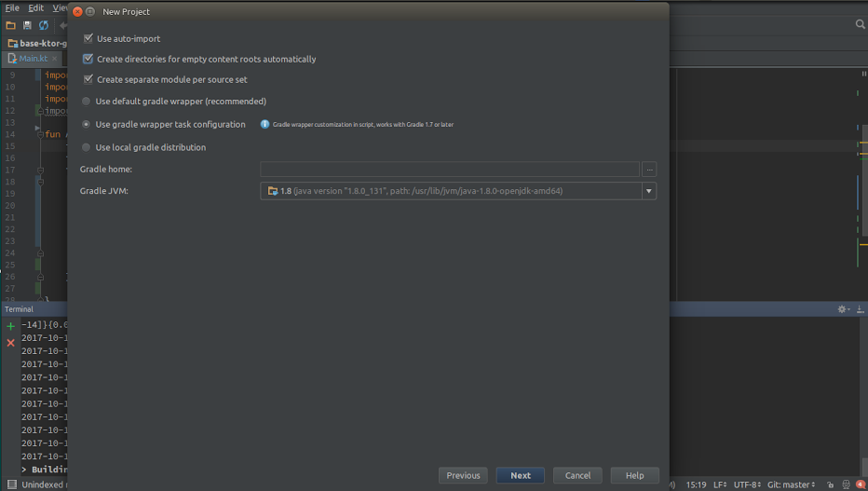Toggle Create directories for empty content roots
Viewport: 868px width, 491px height.
(x=88, y=60)
